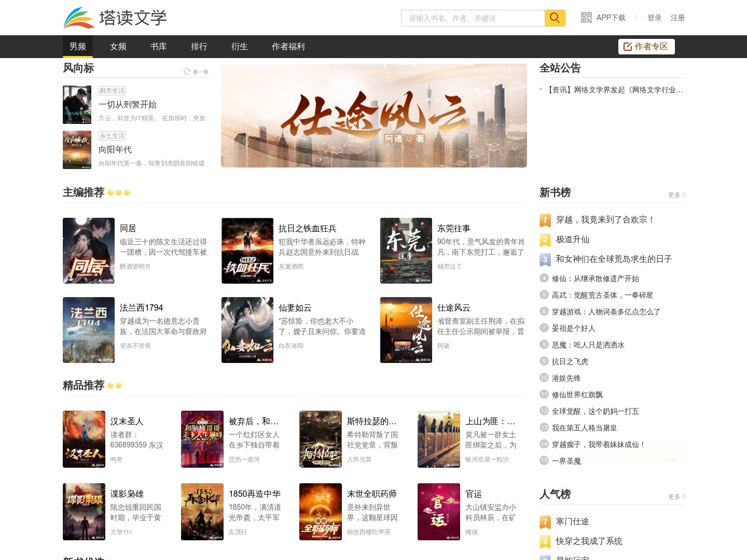747x560 pixels.
Task: Open 快穿之我成了系统 in 人气榜
Action: (589, 541)
